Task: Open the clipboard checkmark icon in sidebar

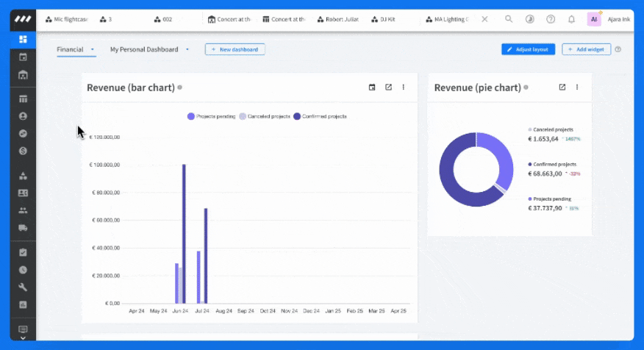Action: pos(23,253)
